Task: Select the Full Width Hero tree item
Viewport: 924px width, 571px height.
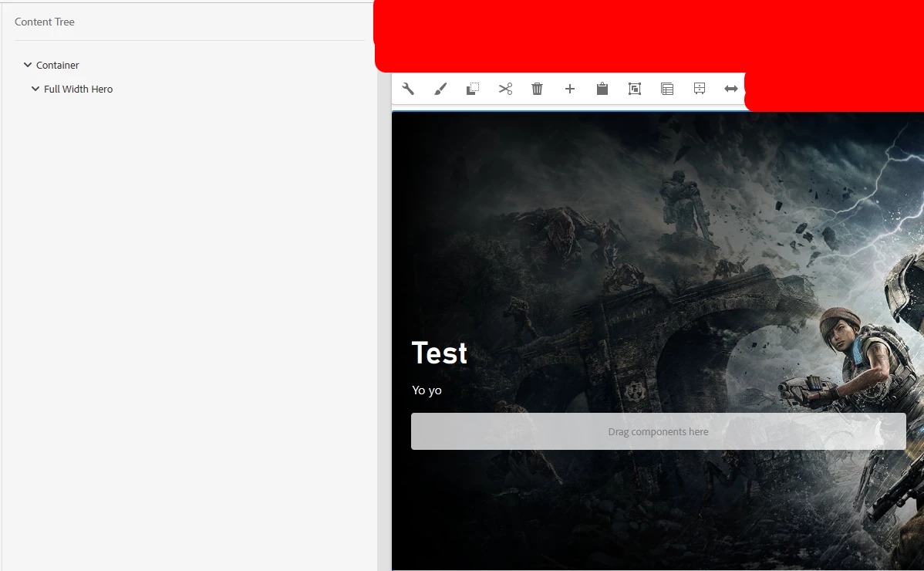Action: pyautogui.click(x=79, y=89)
